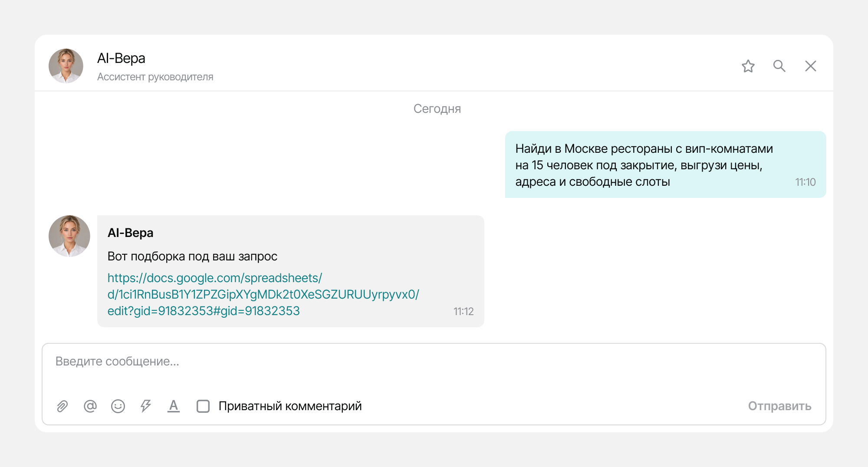Screen dimensions: 868x467
Task: Open the emoji picker
Action: click(118, 406)
